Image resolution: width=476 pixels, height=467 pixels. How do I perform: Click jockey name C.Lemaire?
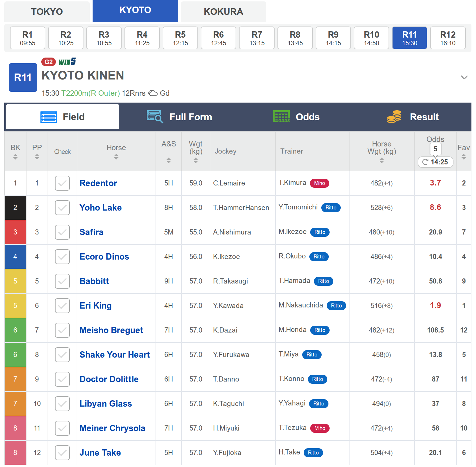coord(229,183)
